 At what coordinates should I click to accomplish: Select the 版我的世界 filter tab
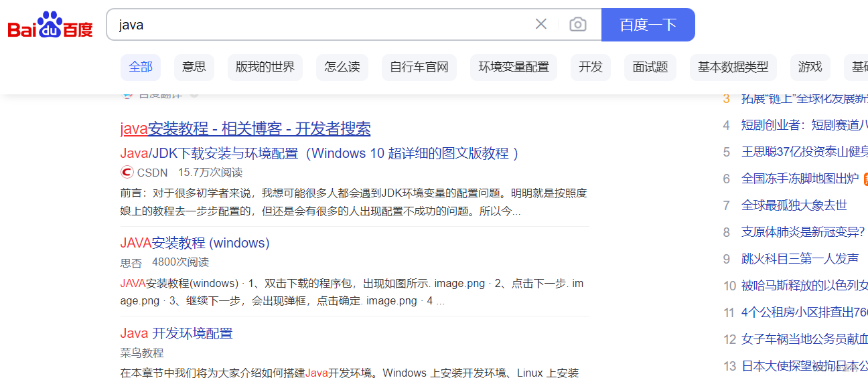tap(265, 67)
